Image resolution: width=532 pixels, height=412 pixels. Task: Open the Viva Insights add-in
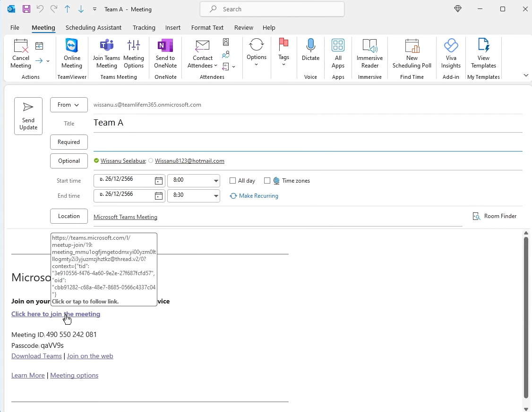(451, 54)
